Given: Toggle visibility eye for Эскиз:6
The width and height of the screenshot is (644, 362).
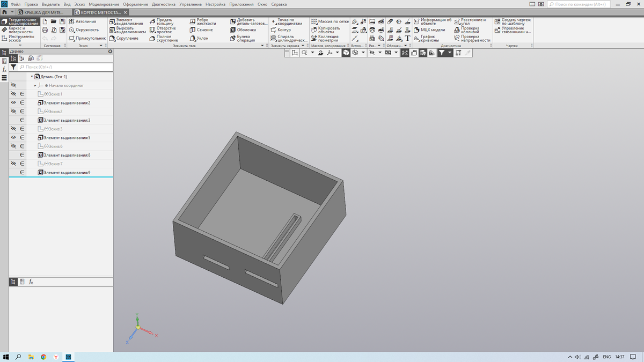Looking at the screenshot, I should click(13, 146).
